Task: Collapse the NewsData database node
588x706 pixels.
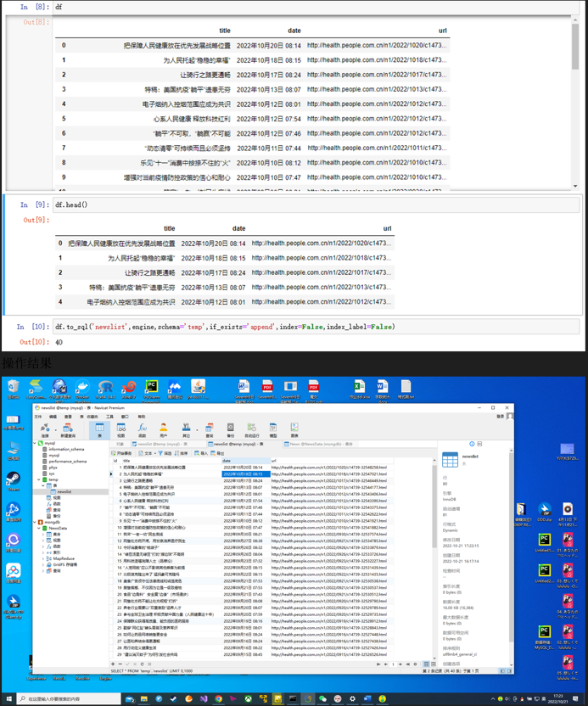Action: coord(39,528)
